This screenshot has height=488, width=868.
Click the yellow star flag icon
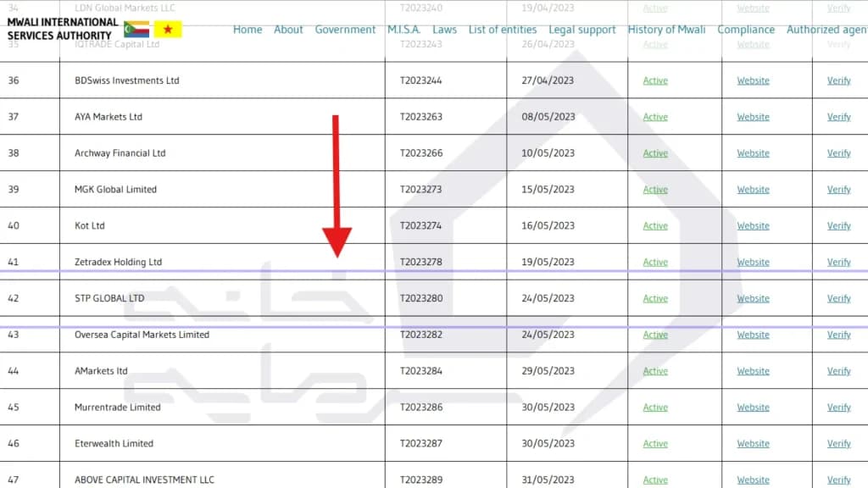tap(168, 30)
